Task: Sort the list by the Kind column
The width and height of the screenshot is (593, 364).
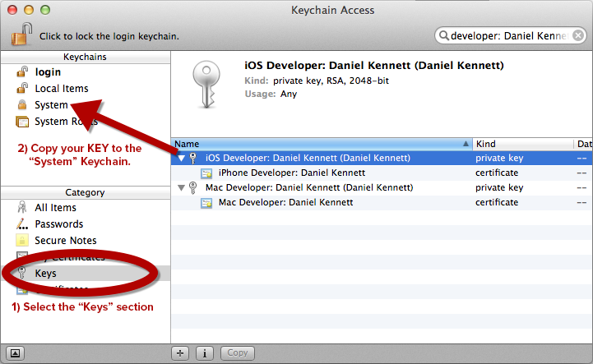Action: 522,144
